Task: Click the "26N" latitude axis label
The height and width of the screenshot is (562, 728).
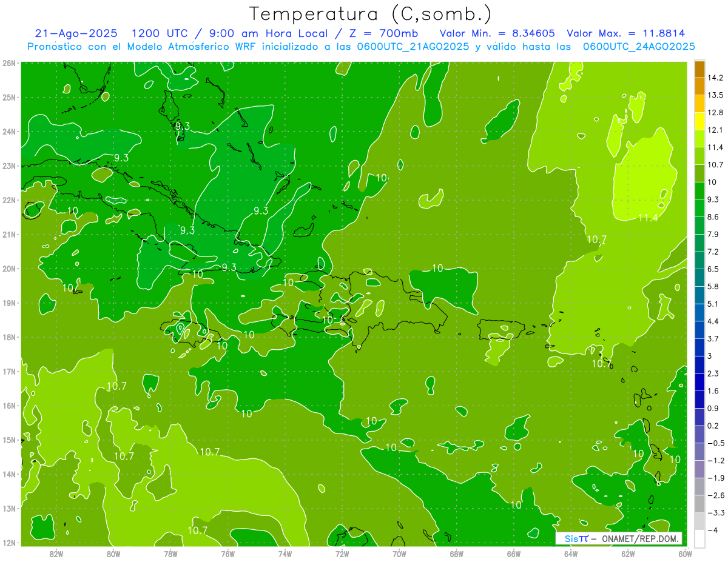Action: coord(8,63)
